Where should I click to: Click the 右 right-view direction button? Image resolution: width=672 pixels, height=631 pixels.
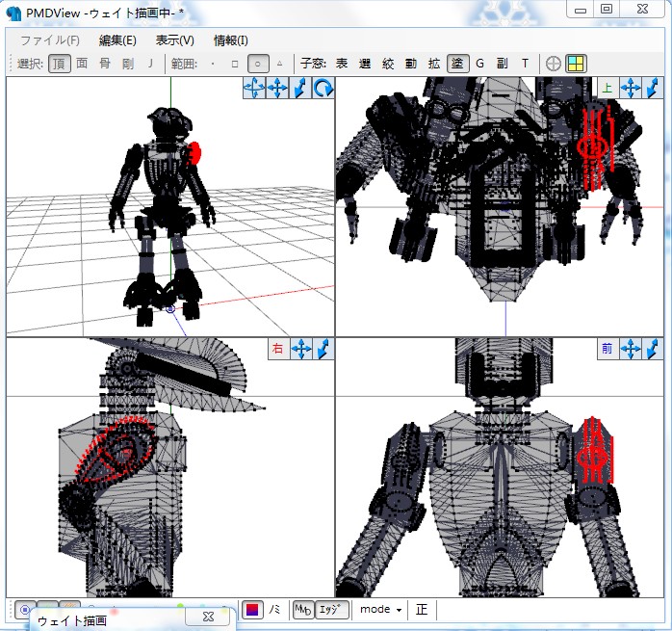click(278, 349)
